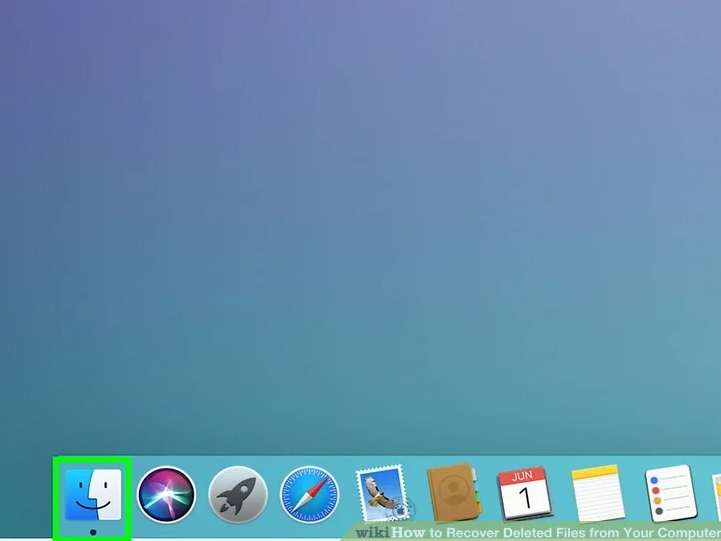
Task: Activate Siri in the Dock
Action: [166, 494]
